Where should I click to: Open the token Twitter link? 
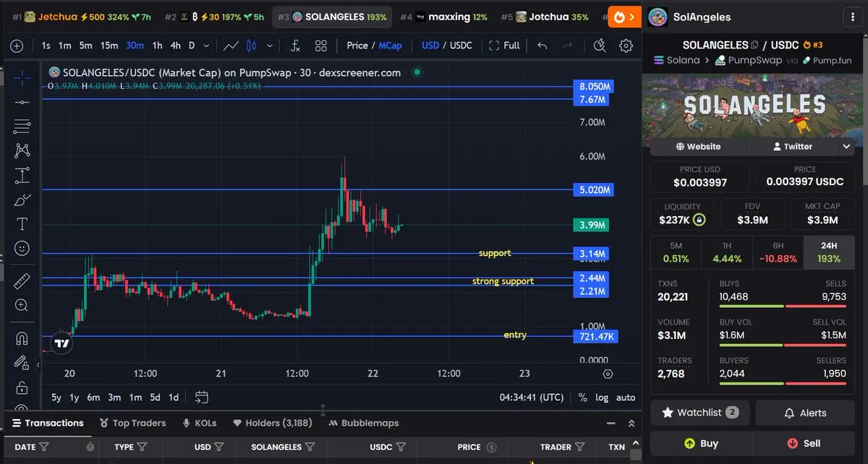pyautogui.click(x=792, y=146)
